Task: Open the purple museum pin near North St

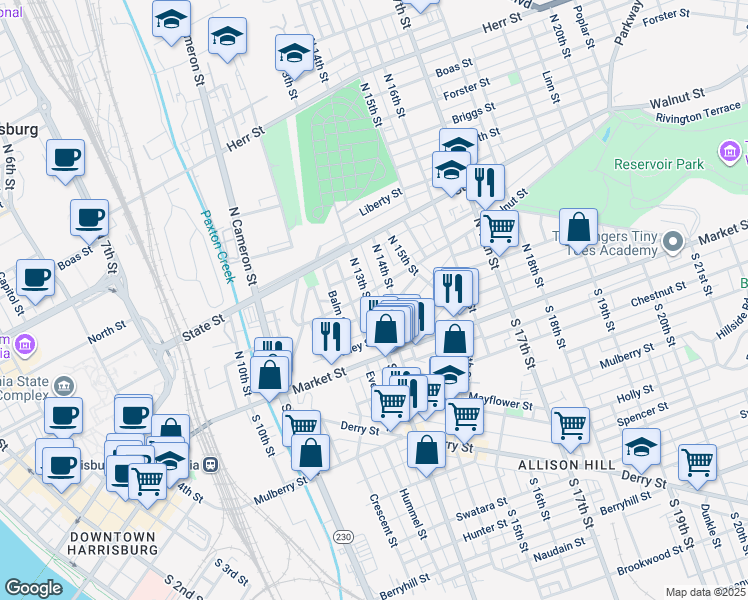Action: point(25,345)
